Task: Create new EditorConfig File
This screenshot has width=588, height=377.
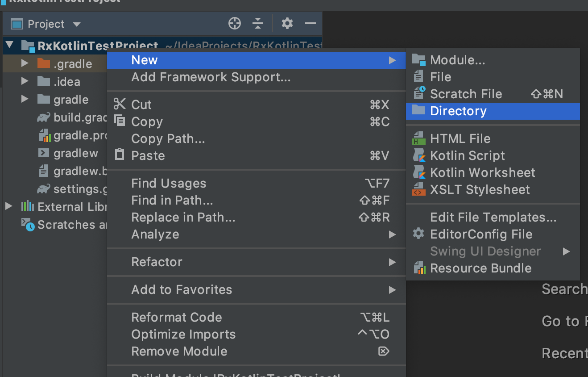Action: (493, 234)
